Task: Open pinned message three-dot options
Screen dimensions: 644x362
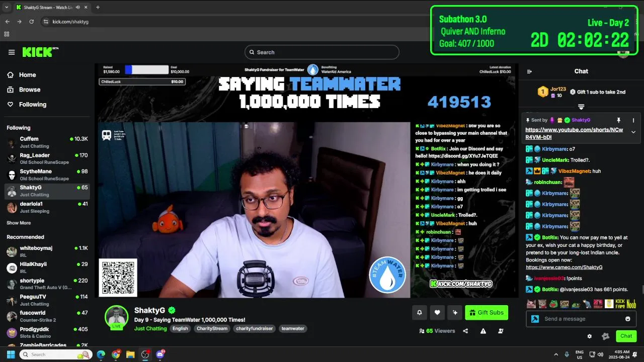Action: (x=633, y=121)
